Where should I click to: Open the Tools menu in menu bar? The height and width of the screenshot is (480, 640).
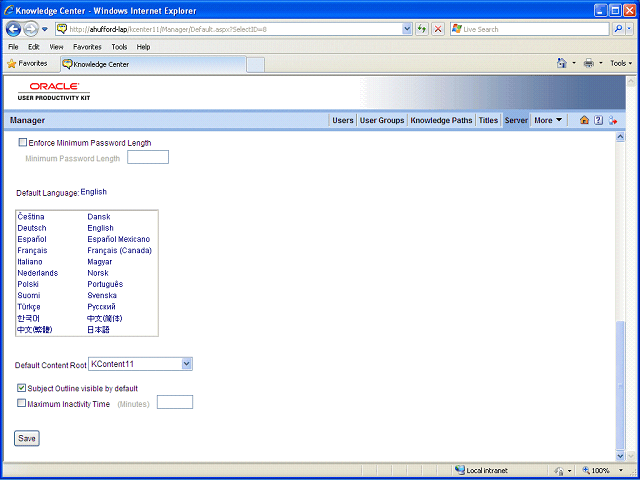pyautogui.click(x=119, y=47)
